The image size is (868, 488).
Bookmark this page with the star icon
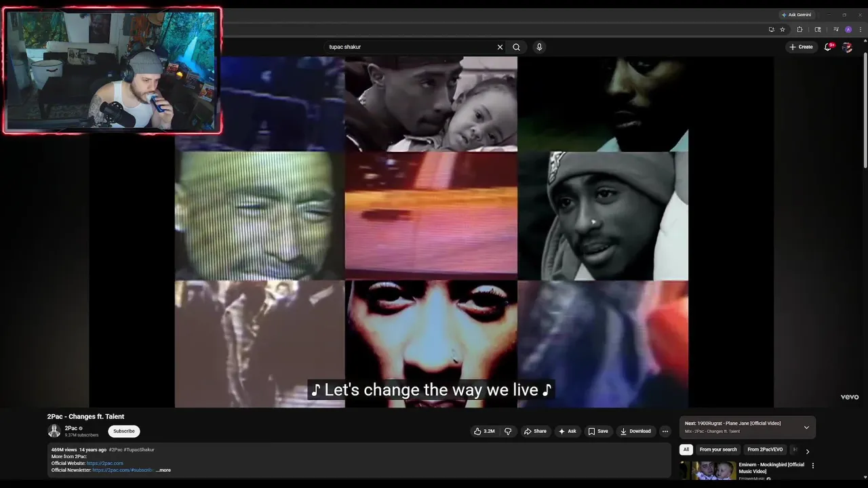[782, 29]
